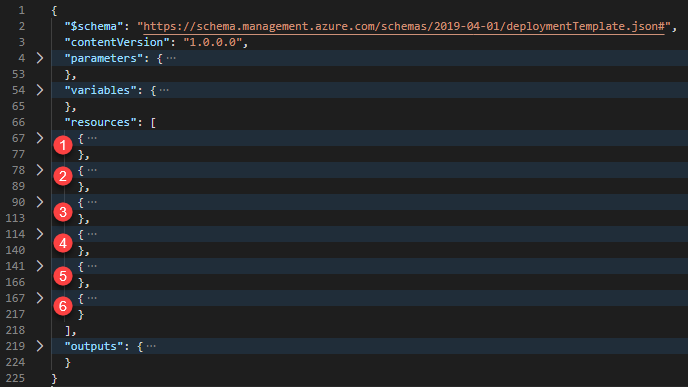Expand the folded resource at line 78
The image size is (688, 387).
click(40, 170)
